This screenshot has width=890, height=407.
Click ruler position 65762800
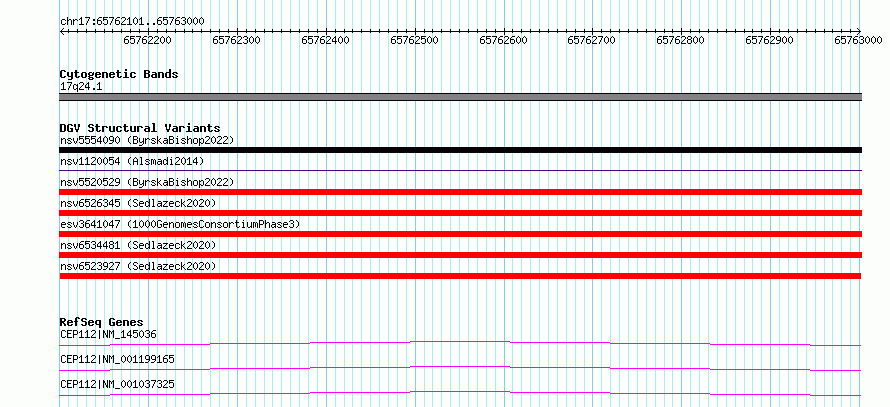pyautogui.click(x=681, y=40)
